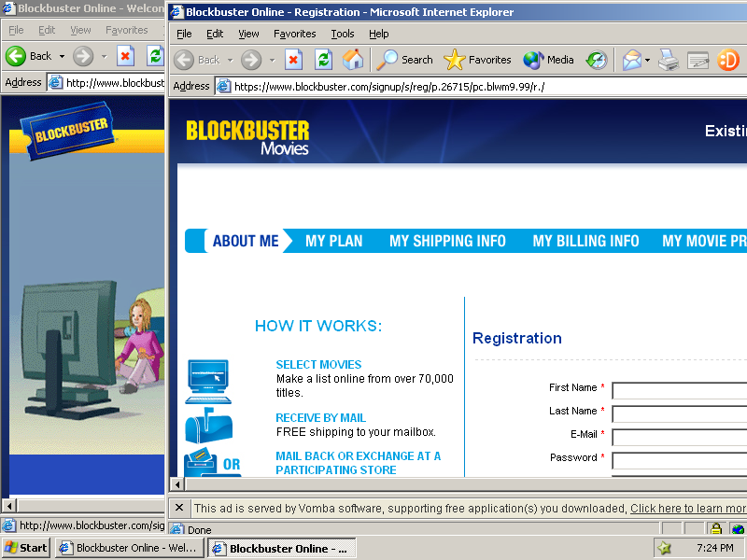The width and height of the screenshot is (747, 560).
Task: Click Stop icon in Welcome window
Action: 125,56
